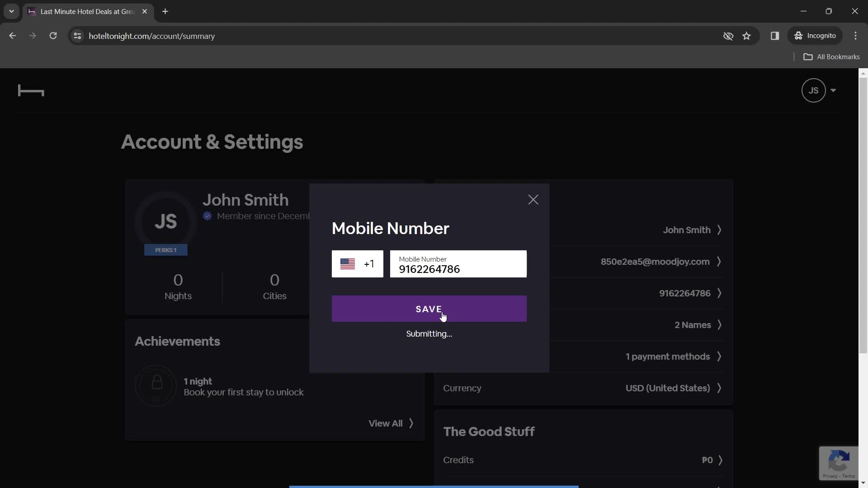Viewport: 868px width, 488px height.
Task: Select the Last Minute Hotel Deals tab
Action: (x=87, y=12)
